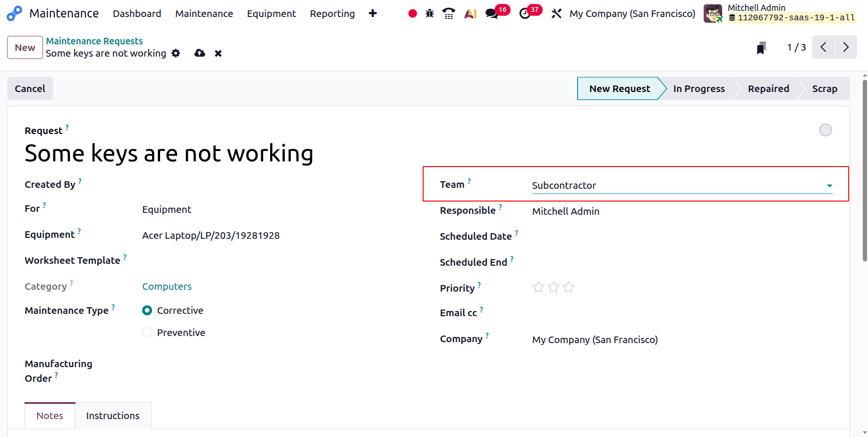868x437 pixels.
Task: Open the Equipment menu
Action: 272,14
